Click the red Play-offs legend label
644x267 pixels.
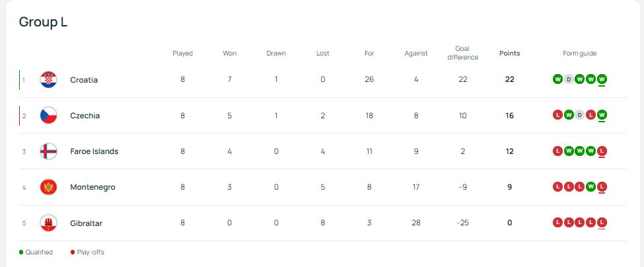point(90,252)
